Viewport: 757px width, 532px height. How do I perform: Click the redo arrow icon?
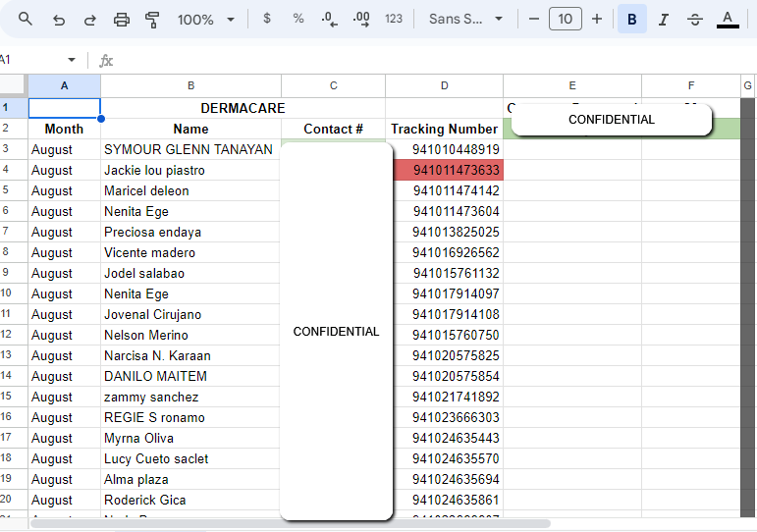point(90,20)
